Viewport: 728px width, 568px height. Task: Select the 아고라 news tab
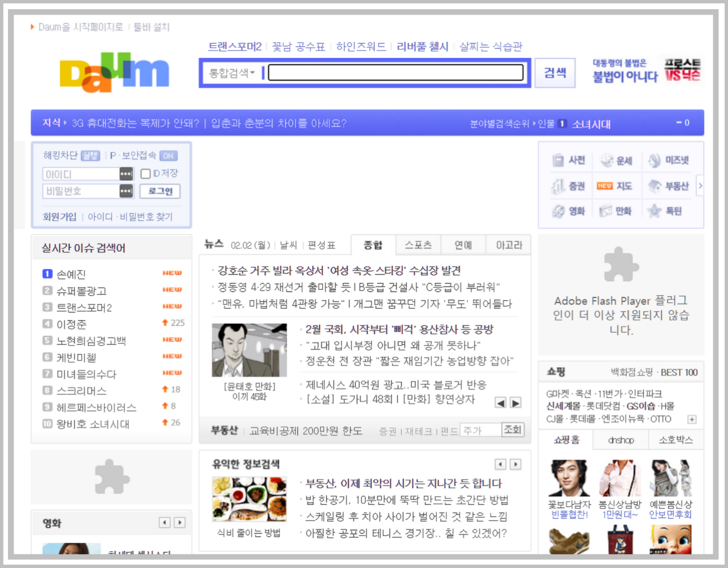click(509, 245)
